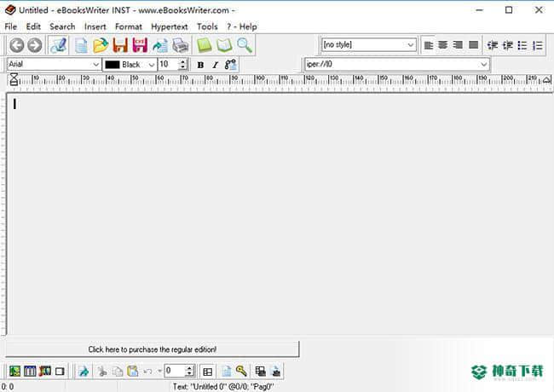The image size is (554, 392).
Task: Toggle bulleted list formatting
Action: pyautogui.click(x=522, y=45)
